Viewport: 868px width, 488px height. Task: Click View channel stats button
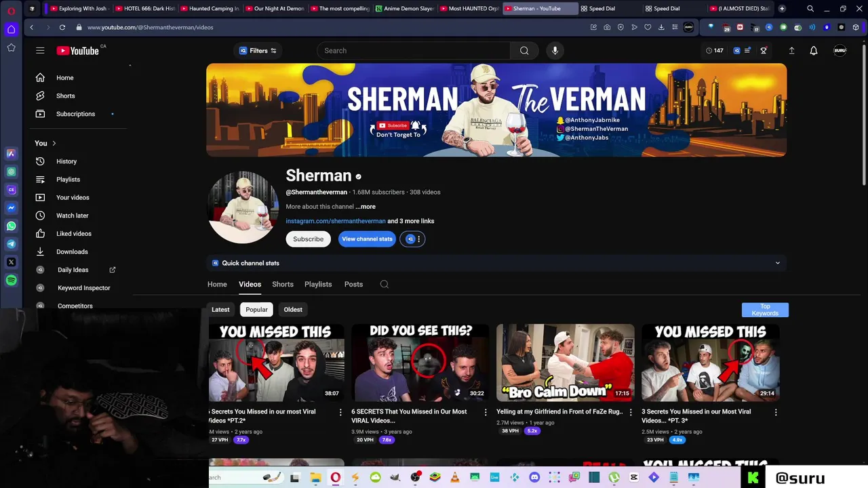click(x=367, y=239)
